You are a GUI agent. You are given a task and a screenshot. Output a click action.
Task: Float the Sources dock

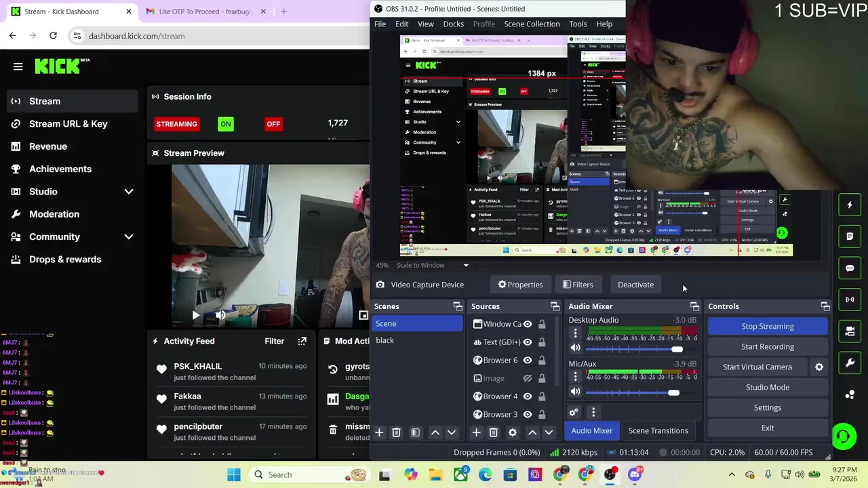555,306
